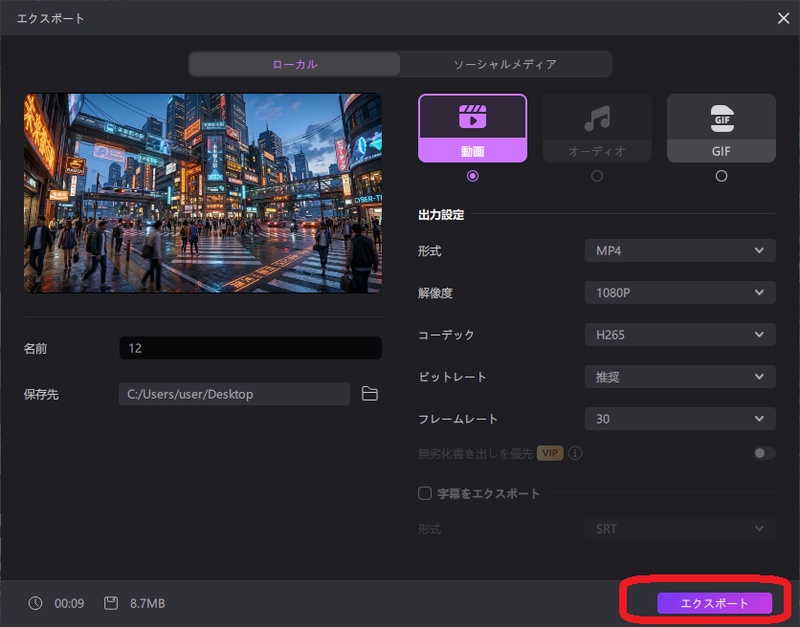Open the 形式 MP4 dropdown
This screenshot has height=627, width=800.
[680, 250]
